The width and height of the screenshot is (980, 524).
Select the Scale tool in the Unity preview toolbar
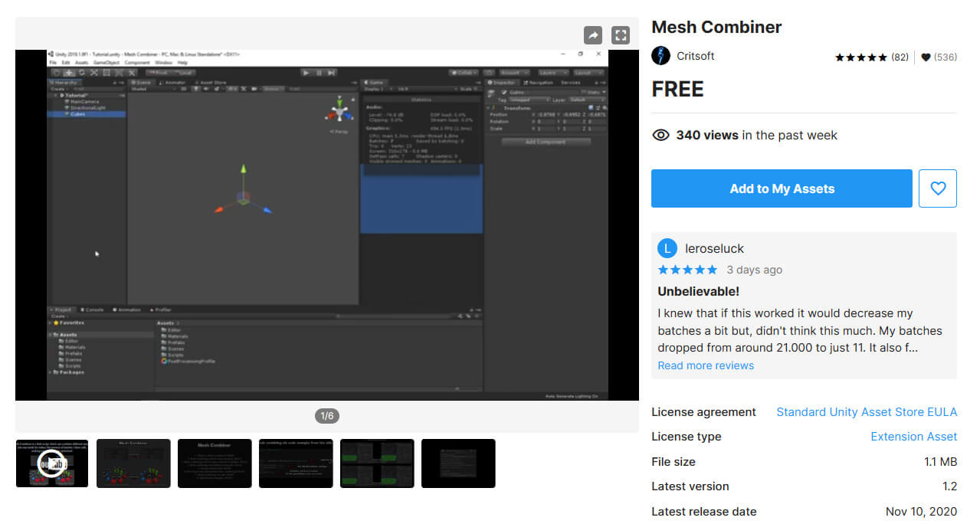93,73
